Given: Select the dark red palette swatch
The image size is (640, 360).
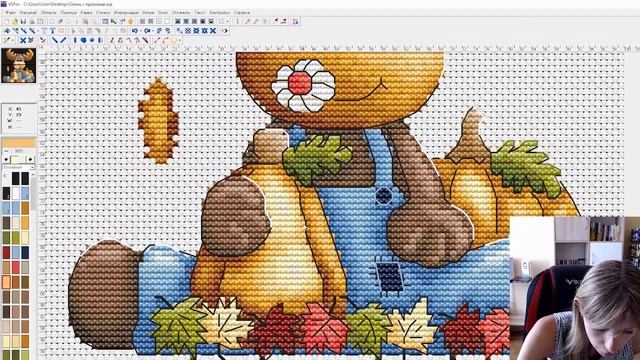Looking at the screenshot, I should click(x=7, y=252).
